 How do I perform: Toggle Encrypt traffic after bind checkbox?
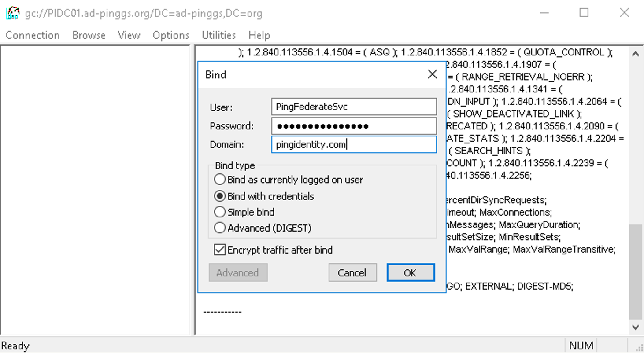[220, 250]
